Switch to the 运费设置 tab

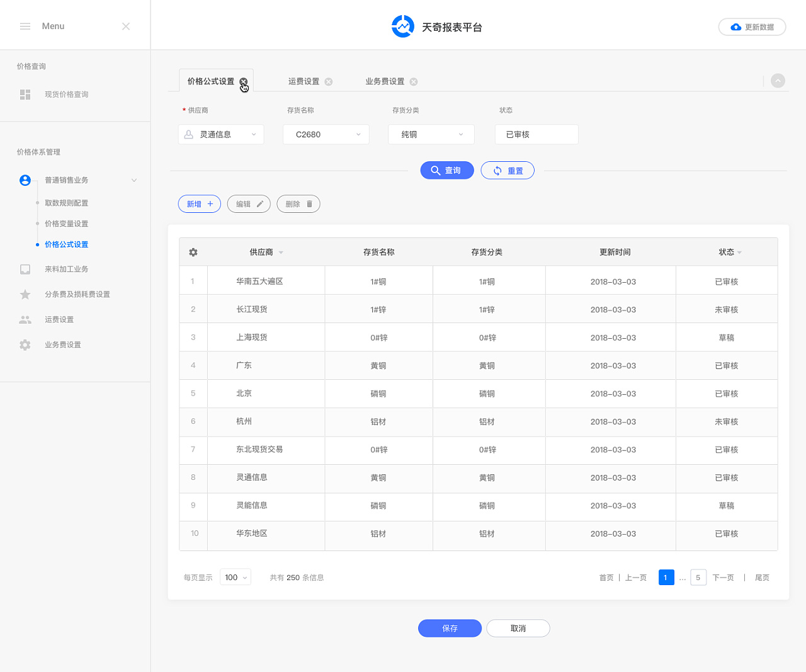pos(304,82)
